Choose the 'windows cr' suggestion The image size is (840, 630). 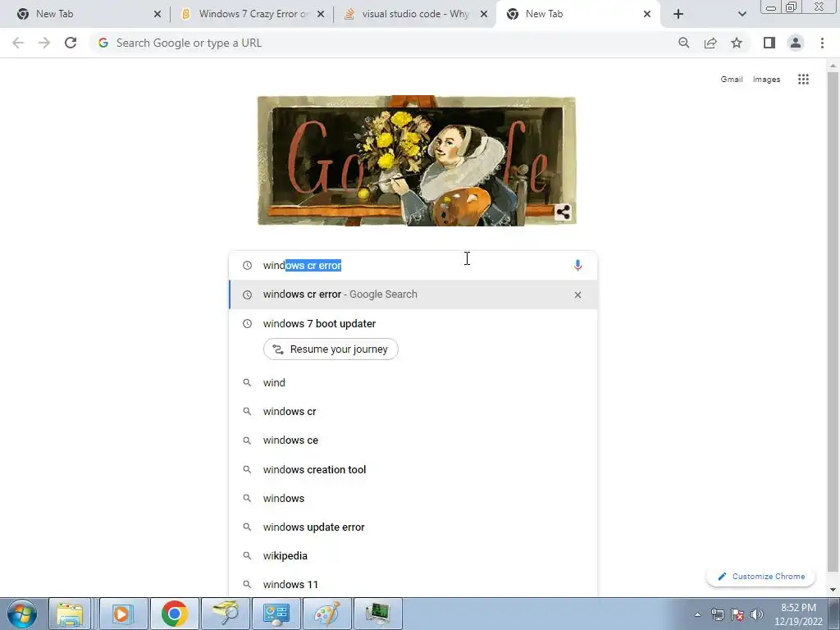413,412
